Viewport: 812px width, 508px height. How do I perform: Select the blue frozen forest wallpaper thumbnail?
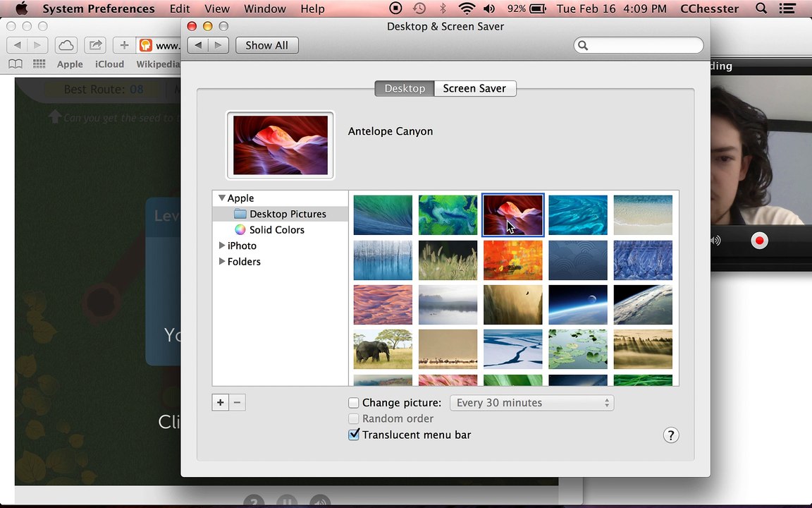click(x=383, y=260)
